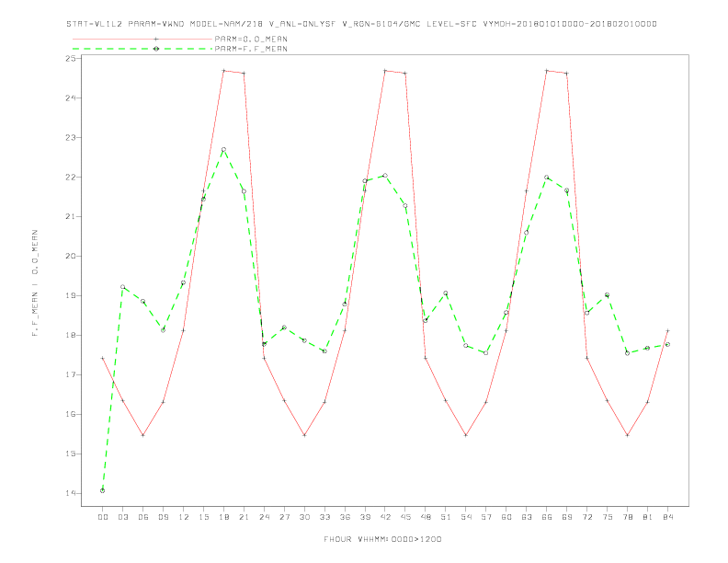Click the x-axis tick label 00
The image size is (728, 563).
[103, 517]
